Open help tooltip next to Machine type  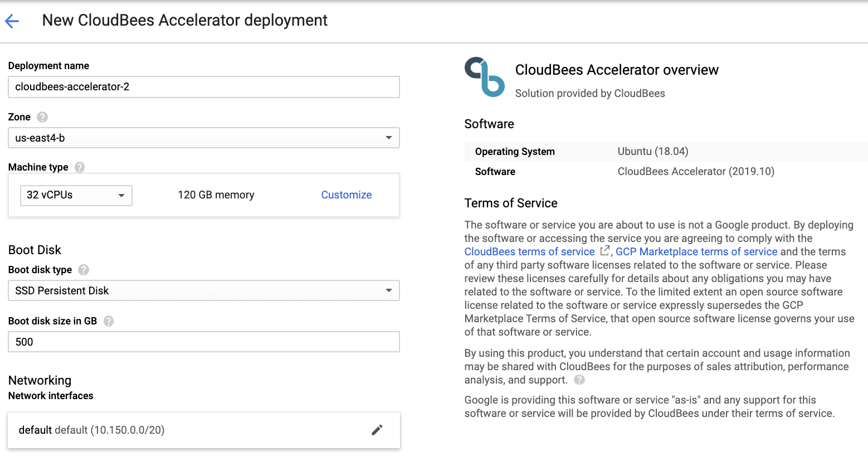pyautogui.click(x=80, y=167)
